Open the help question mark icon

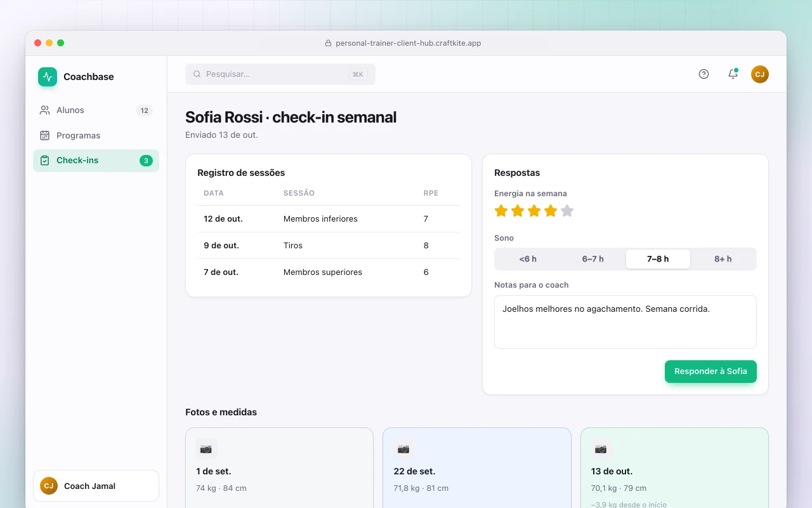click(704, 74)
